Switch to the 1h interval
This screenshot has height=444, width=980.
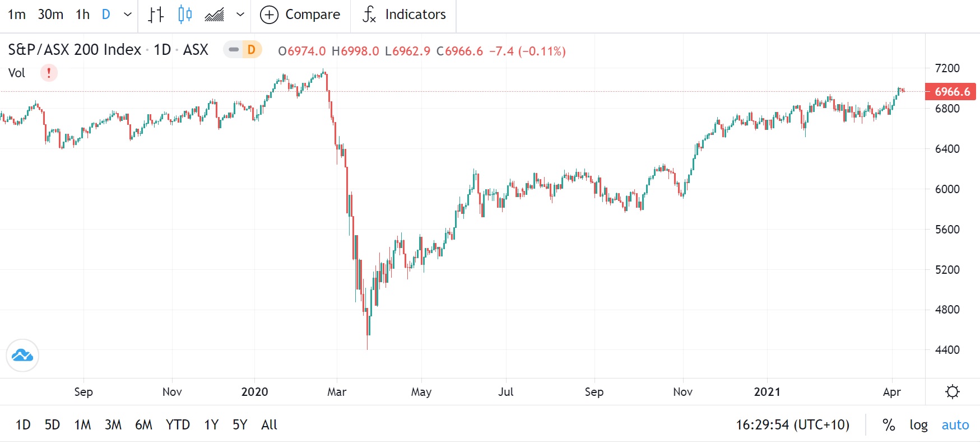click(83, 15)
